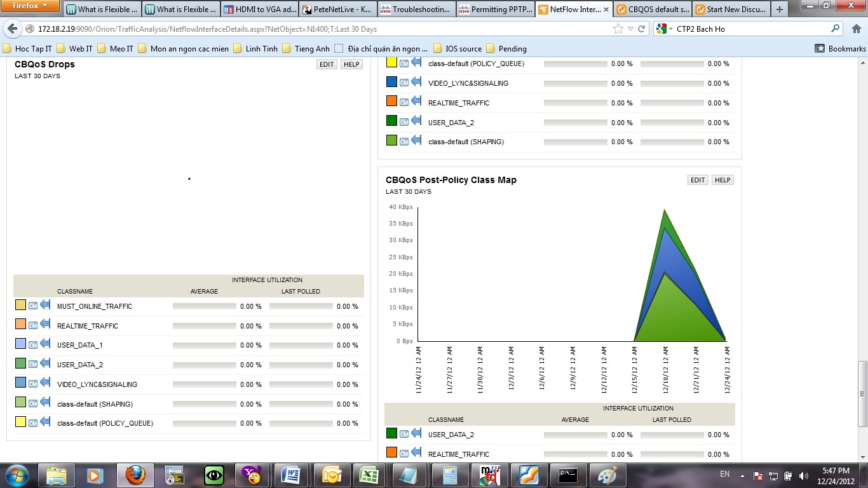
Task: Click search magnifier in search box
Action: [x=836, y=29]
